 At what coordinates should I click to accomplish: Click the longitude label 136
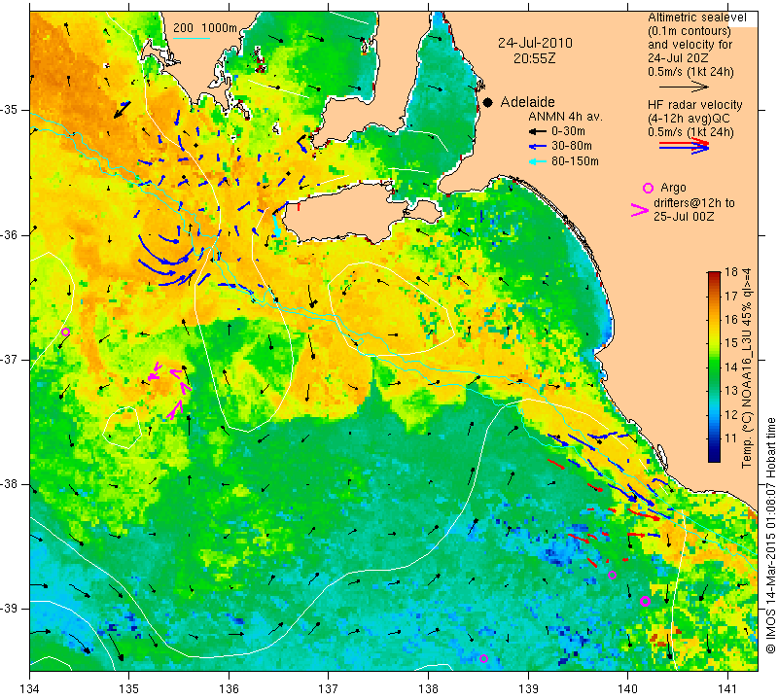tap(229, 688)
